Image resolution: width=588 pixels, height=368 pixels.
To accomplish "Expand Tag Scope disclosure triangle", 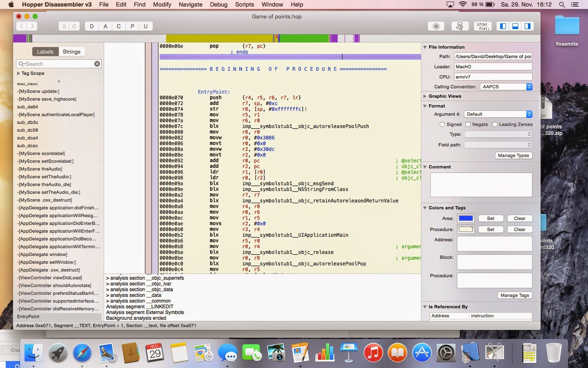I will pos(18,74).
